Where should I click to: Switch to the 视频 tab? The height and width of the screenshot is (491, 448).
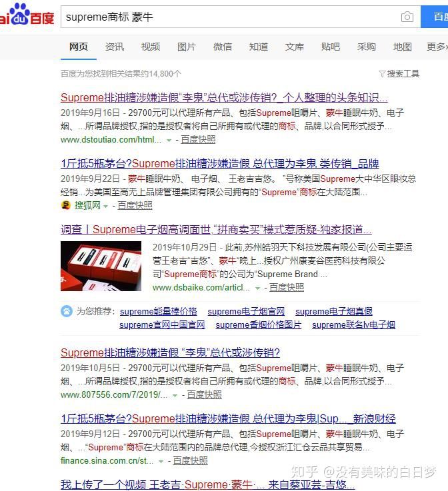151,47
